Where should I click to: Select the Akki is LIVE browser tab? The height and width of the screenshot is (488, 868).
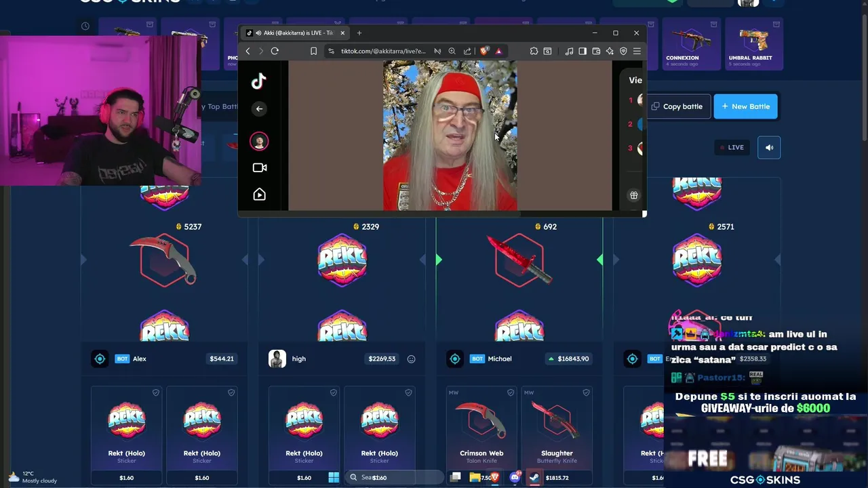[296, 33]
